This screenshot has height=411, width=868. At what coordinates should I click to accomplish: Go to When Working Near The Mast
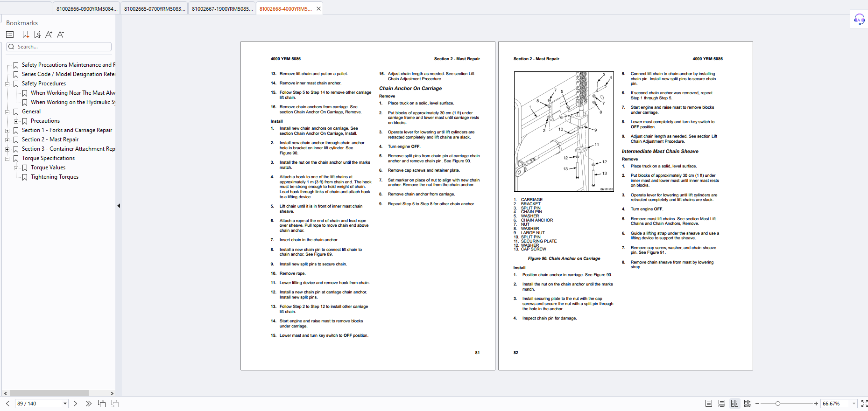click(x=73, y=93)
